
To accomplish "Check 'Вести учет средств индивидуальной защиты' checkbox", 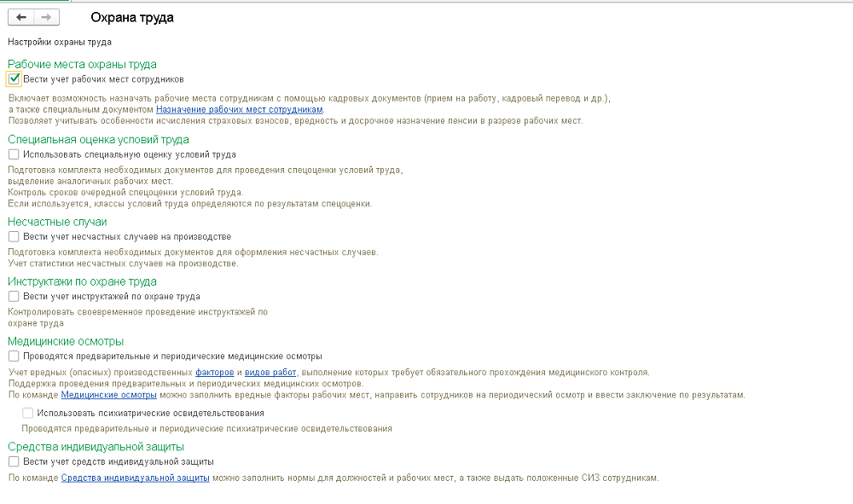I will (x=14, y=461).
